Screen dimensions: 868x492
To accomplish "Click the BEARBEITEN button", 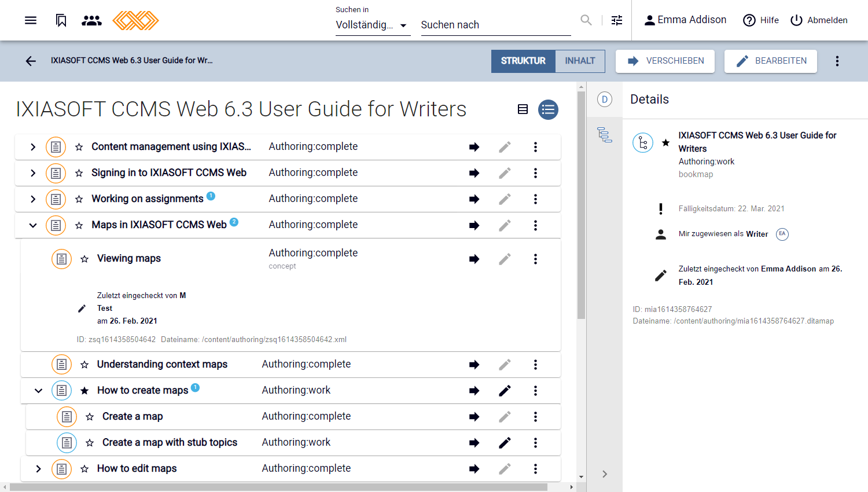I will pyautogui.click(x=771, y=61).
